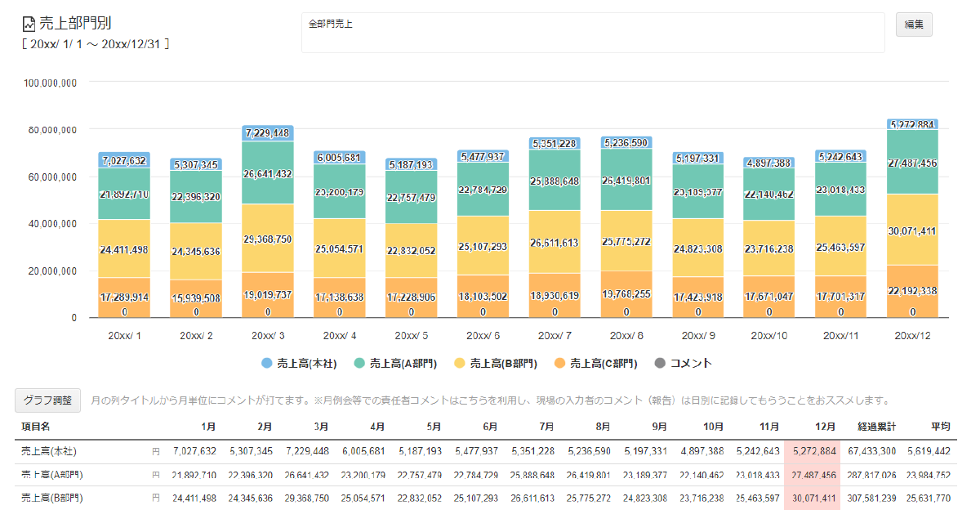Select the 11月 column header
Viewport: 980px width, 510px height.
pyautogui.click(x=768, y=427)
